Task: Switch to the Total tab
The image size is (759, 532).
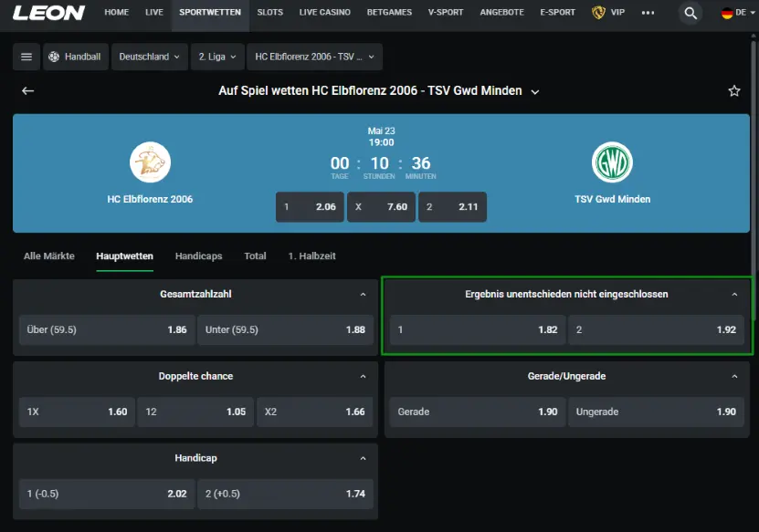Action: (255, 256)
